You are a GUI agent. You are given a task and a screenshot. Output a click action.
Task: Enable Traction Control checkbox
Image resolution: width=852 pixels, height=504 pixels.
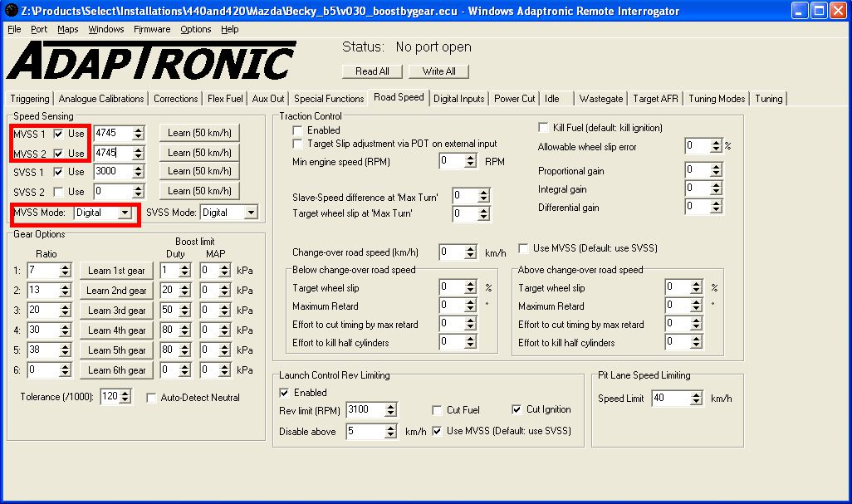297,130
